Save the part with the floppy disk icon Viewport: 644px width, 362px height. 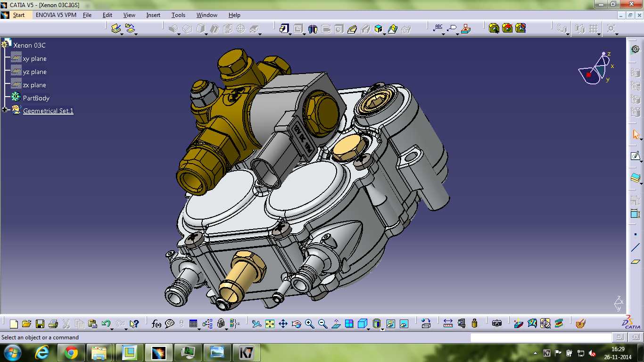(x=40, y=324)
